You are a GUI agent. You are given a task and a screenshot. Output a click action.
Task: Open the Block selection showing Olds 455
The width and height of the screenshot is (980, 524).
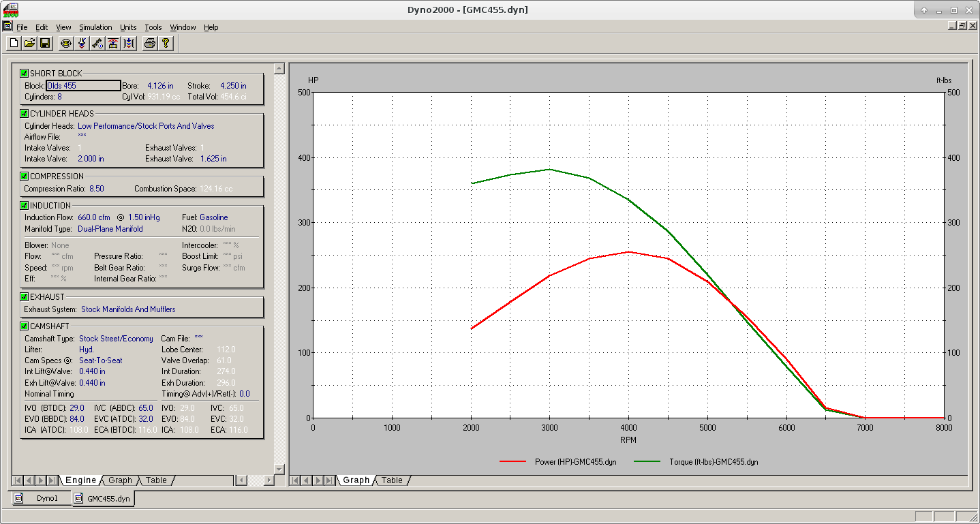click(x=83, y=86)
